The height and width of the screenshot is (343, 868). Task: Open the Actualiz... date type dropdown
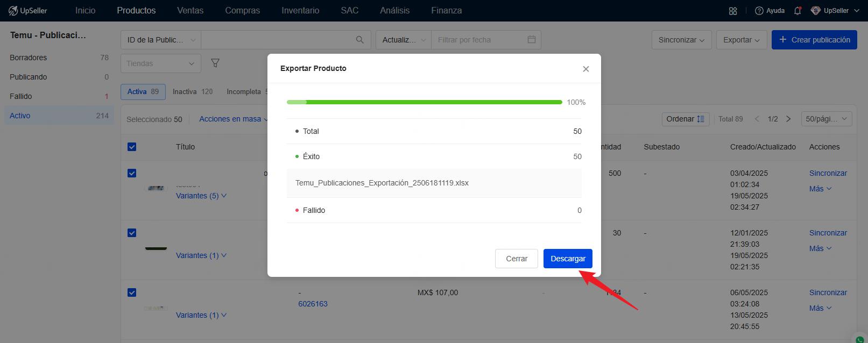(x=404, y=40)
